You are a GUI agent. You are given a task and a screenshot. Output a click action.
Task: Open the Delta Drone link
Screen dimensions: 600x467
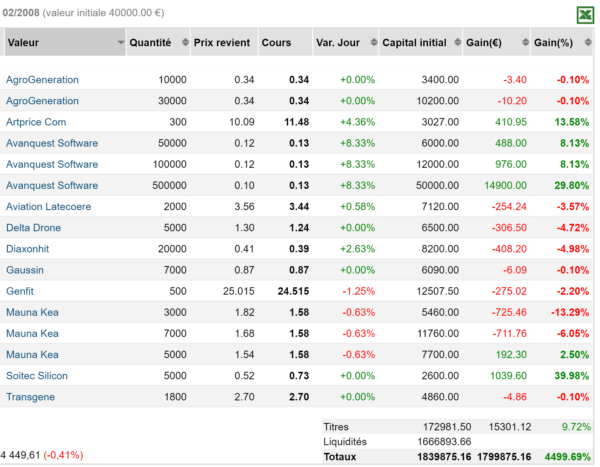coord(34,228)
